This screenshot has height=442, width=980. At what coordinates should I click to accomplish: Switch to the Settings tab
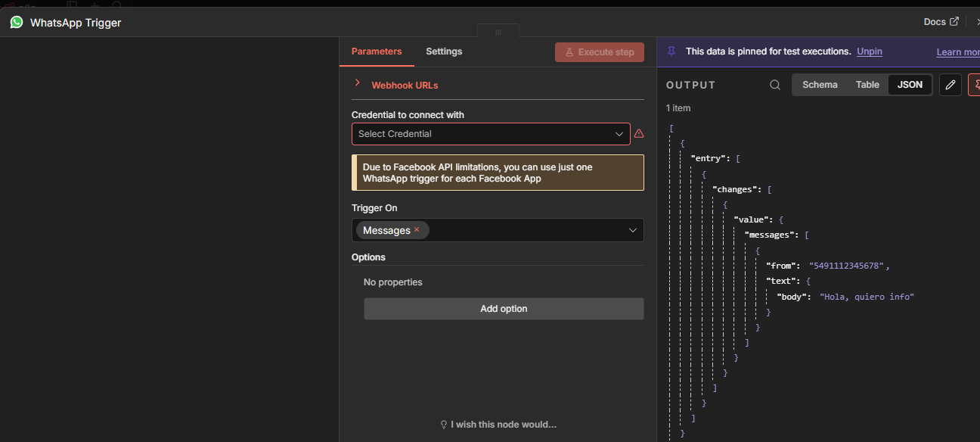pos(444,51)
